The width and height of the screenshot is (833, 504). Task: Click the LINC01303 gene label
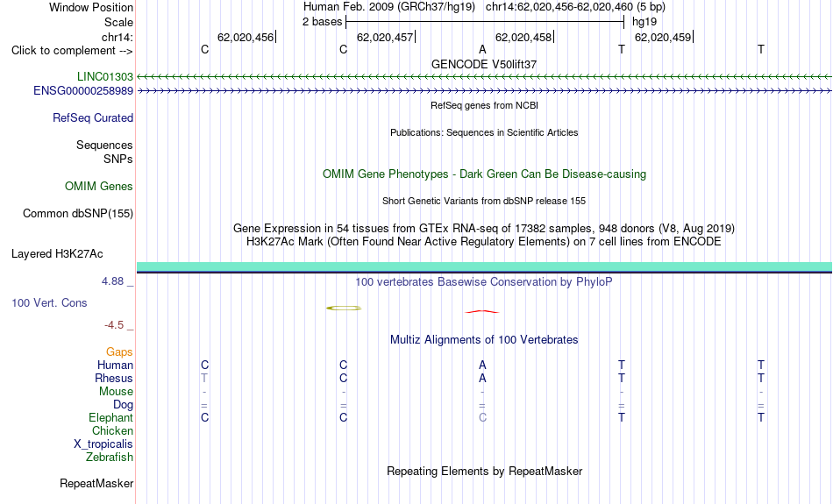click(x=105, y=76)
